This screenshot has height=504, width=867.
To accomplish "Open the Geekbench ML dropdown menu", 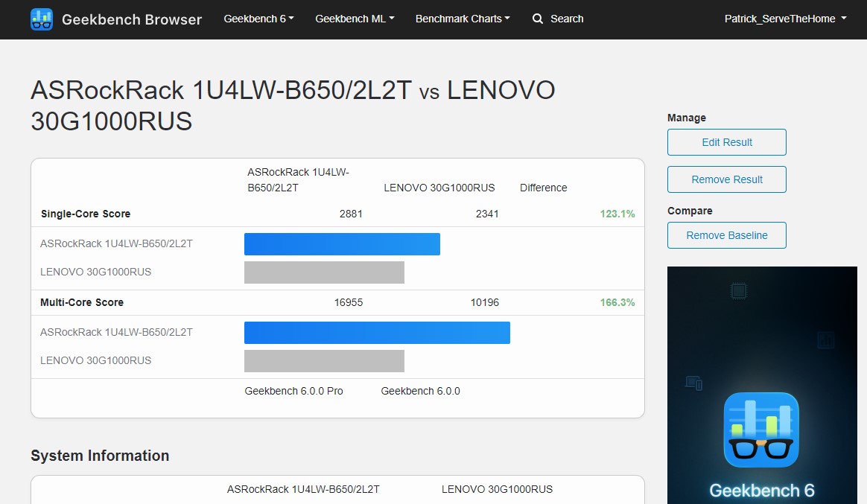I will 355,19.
